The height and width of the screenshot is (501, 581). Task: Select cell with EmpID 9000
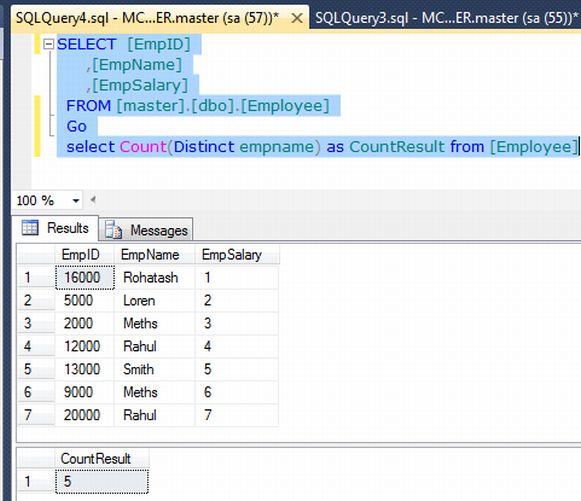(85, 392)
